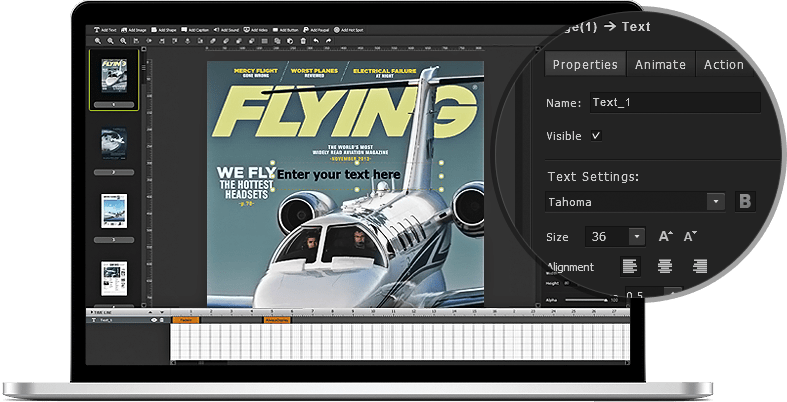Image resolution: width=787 pixels, height=402 pixels.
Task: Hide Text_1 using the timeline eye icon
Action: pos(154,320)
